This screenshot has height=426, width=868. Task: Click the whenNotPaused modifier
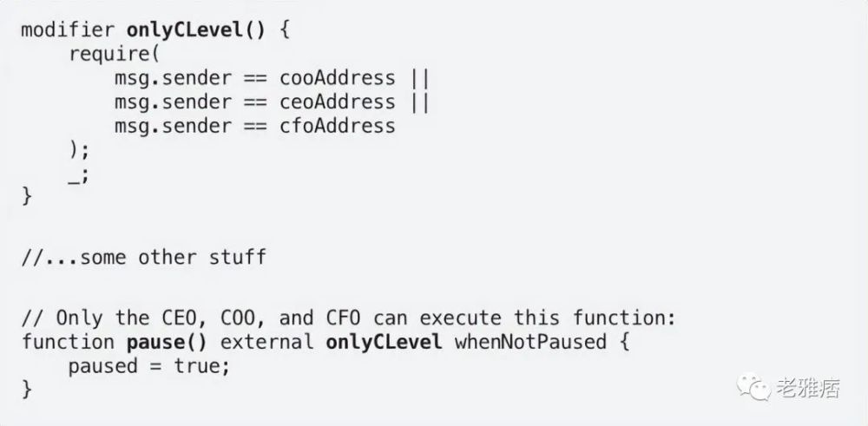tap(530, 343)
